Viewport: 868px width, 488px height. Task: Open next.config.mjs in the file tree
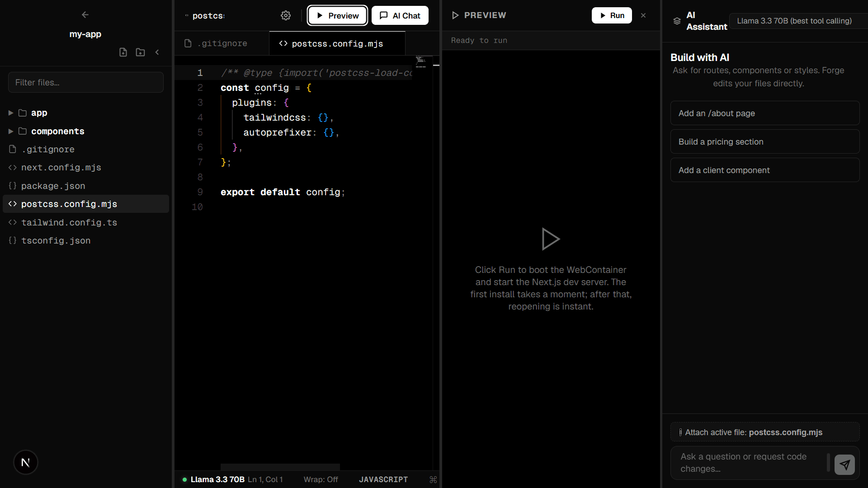point(86,168)
